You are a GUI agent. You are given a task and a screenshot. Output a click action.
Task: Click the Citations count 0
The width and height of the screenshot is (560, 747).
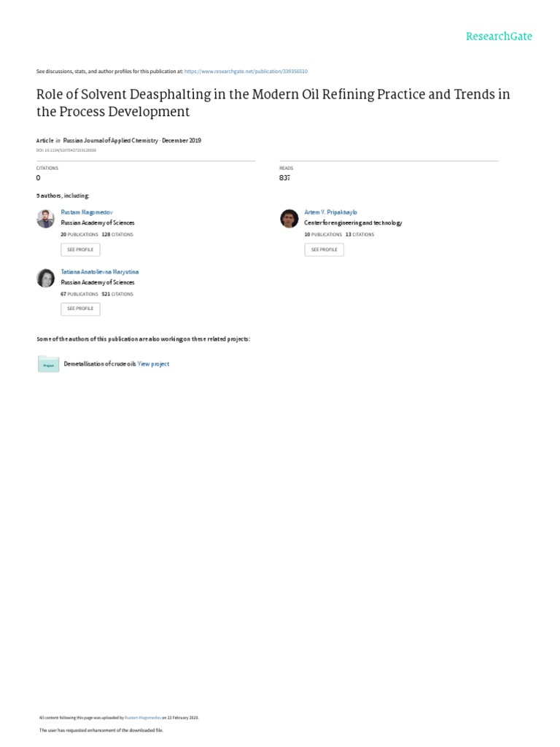tap(38, 178)
